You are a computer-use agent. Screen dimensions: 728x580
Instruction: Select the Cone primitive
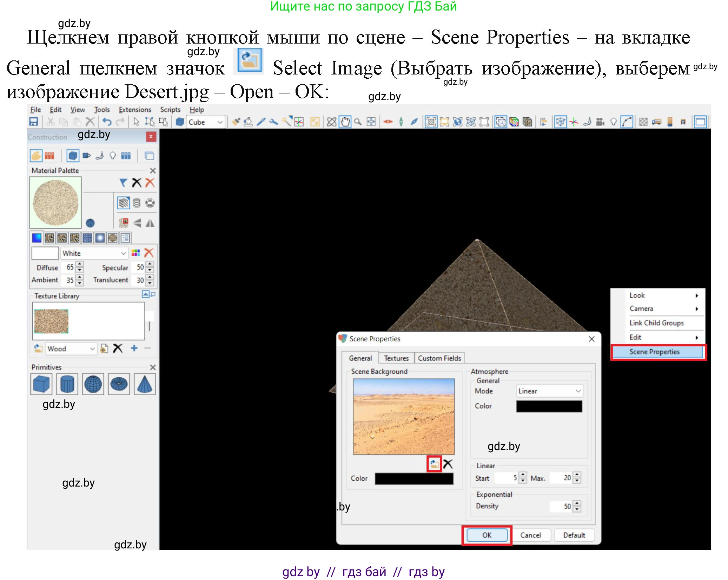click(145, 384)
